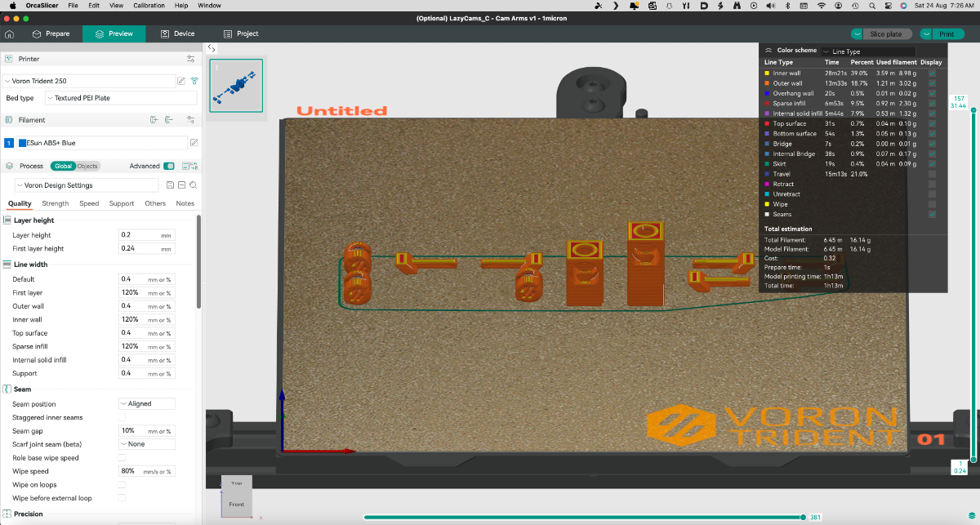The width and height of the screenshot is (980, 525).
Task: Click the Process section layers icon
Action: [x=8, y=166]
